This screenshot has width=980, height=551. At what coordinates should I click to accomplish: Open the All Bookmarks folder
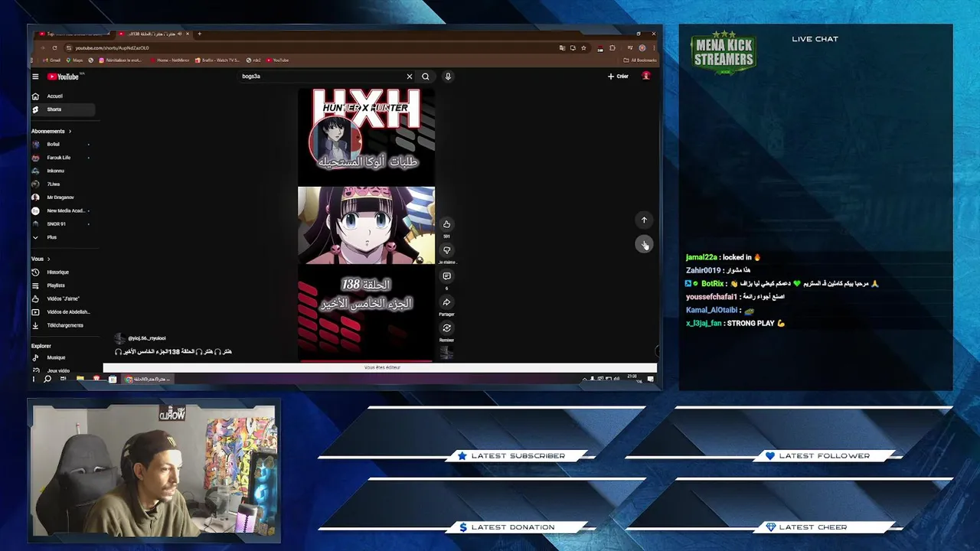point(640,60)
